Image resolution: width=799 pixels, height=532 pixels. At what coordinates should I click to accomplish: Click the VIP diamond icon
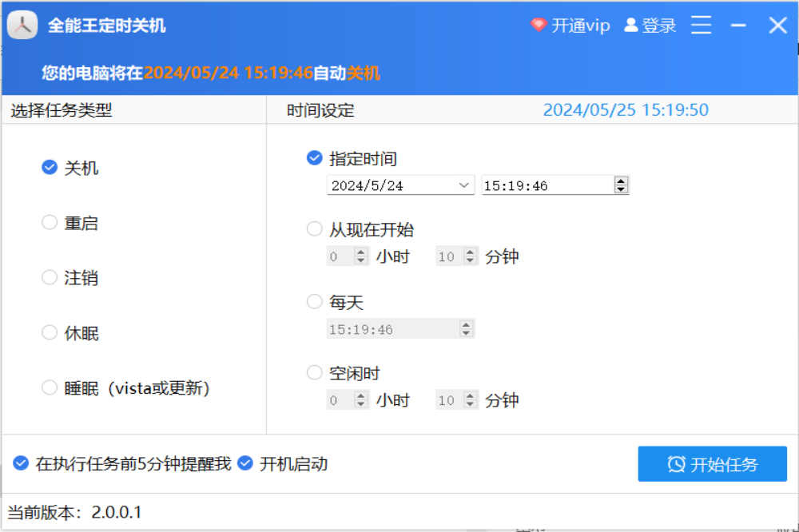click(x=539, y=26)
